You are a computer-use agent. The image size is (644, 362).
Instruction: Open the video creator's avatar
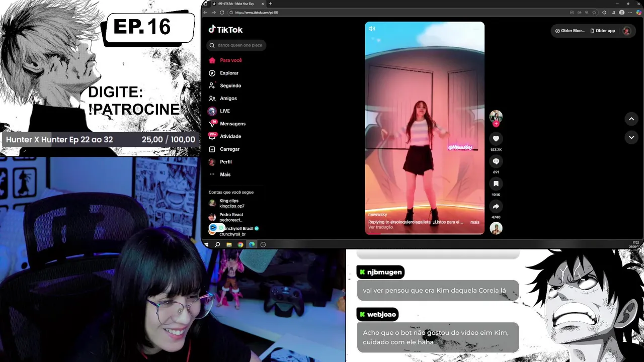pyautogui.click(x=496, y=117)
